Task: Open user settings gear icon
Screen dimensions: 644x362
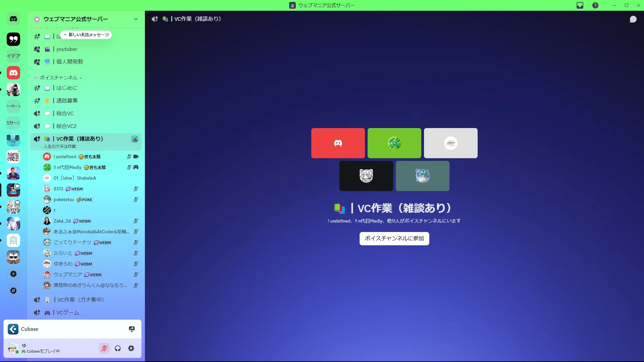Action: pyautogui.click(x=131, y=348)
